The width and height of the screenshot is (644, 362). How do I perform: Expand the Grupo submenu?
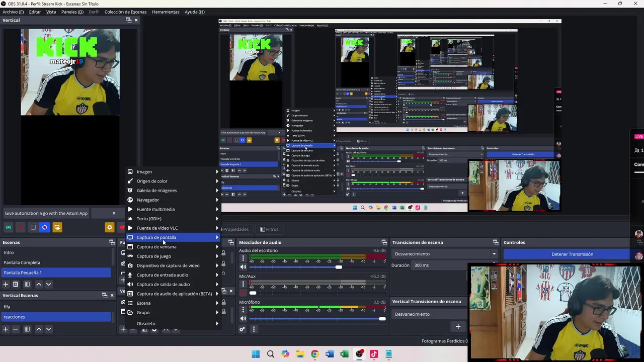173,312
